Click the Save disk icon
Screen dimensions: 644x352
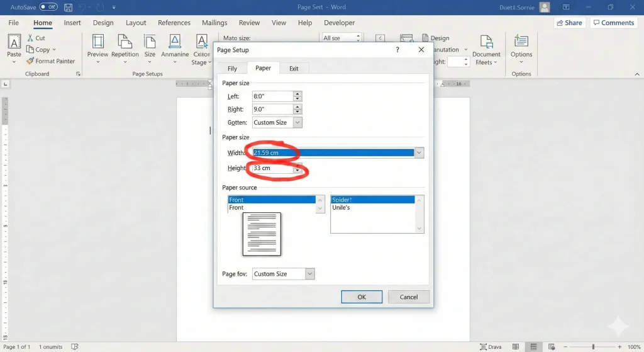(68, 7)
